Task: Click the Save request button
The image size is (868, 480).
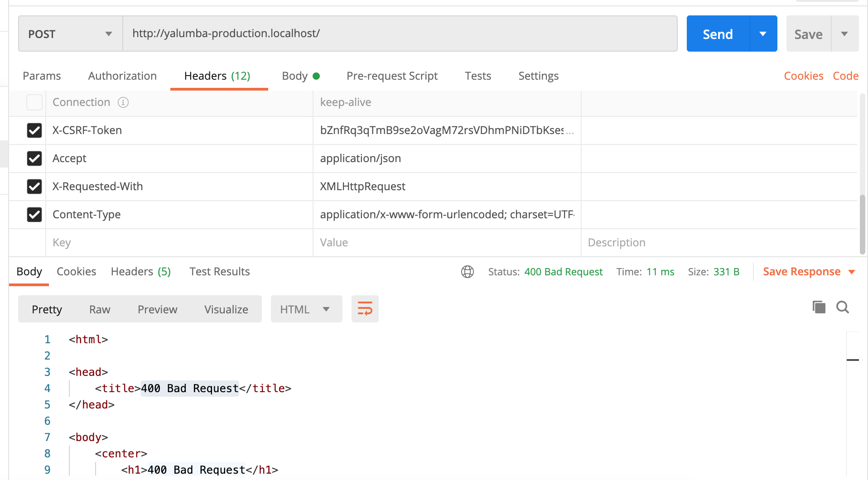Action: (x=809, y=34)
